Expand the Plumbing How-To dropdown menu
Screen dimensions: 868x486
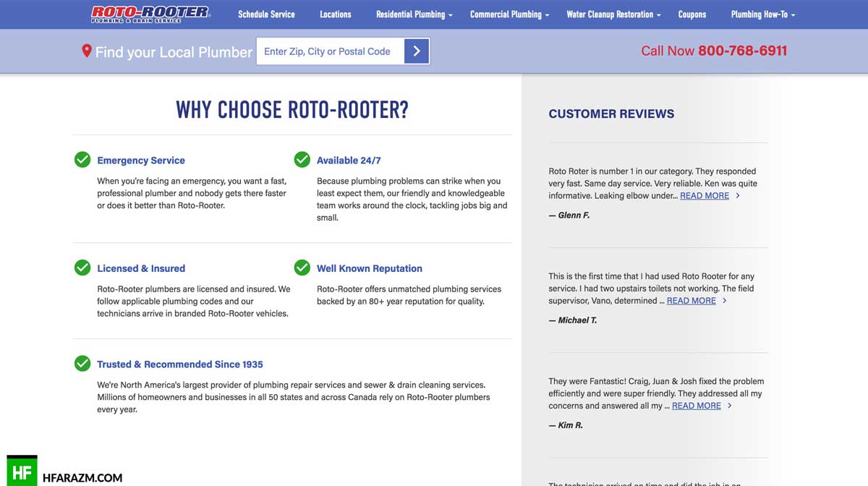762,14
